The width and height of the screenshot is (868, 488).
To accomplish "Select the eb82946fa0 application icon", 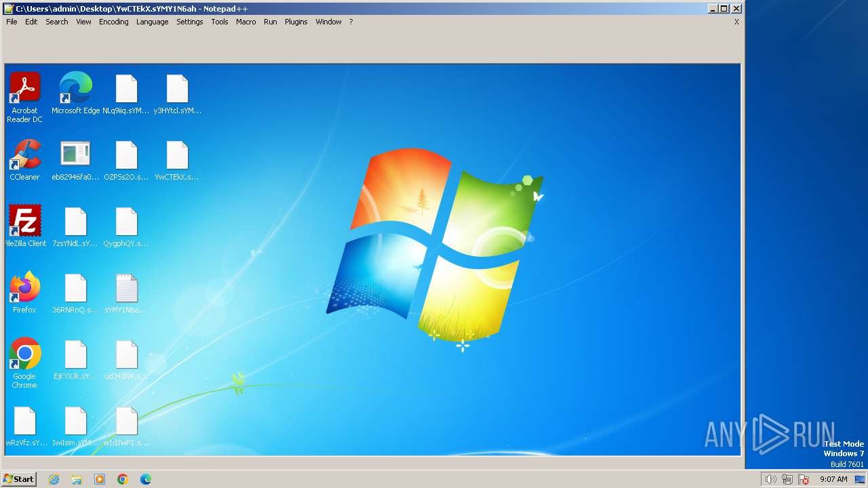I will pyautogui.click(x=75, y=160).
